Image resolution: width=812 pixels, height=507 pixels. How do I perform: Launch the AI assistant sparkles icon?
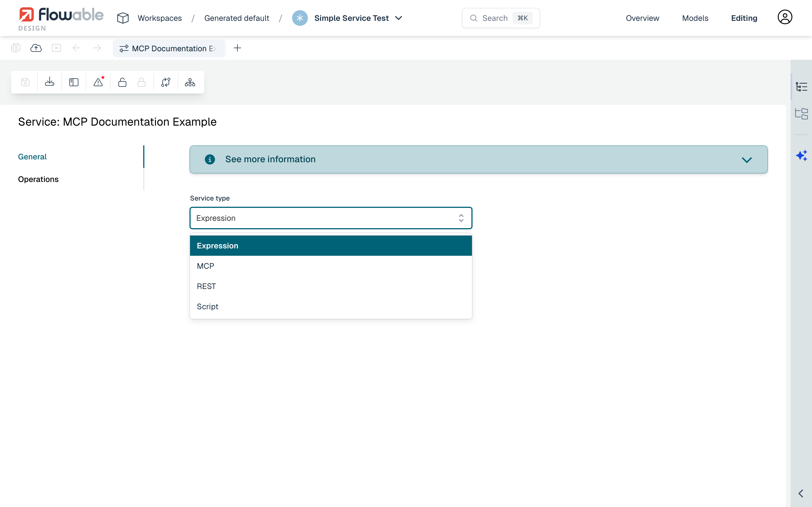coord(802,155)
